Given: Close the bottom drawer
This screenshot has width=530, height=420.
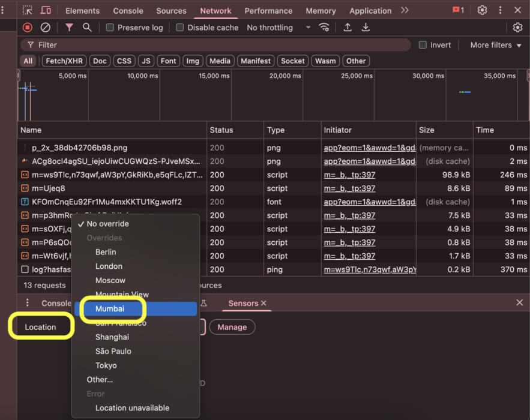Looking at the screenshot, I should click(520, 303).
